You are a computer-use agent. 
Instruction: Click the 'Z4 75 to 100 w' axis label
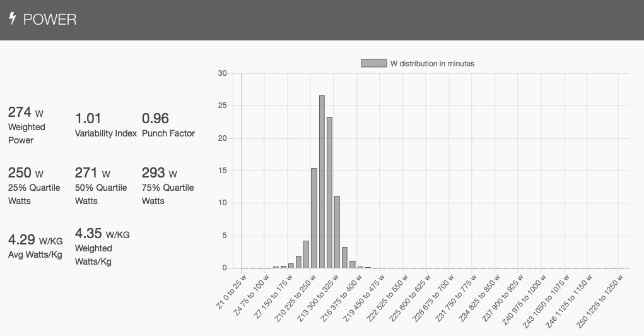(252, 294)
